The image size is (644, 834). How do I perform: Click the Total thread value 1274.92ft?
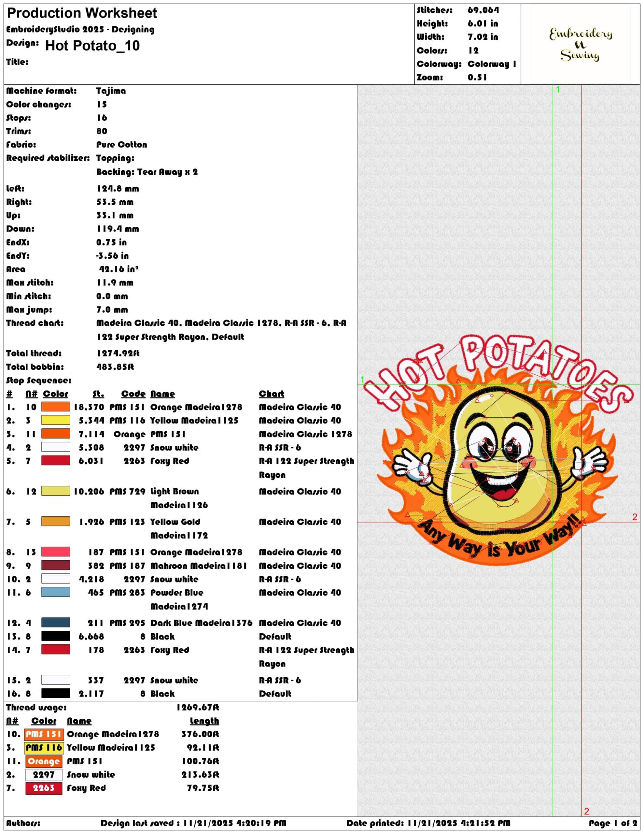pyautogui.click(x=118, y=353)
